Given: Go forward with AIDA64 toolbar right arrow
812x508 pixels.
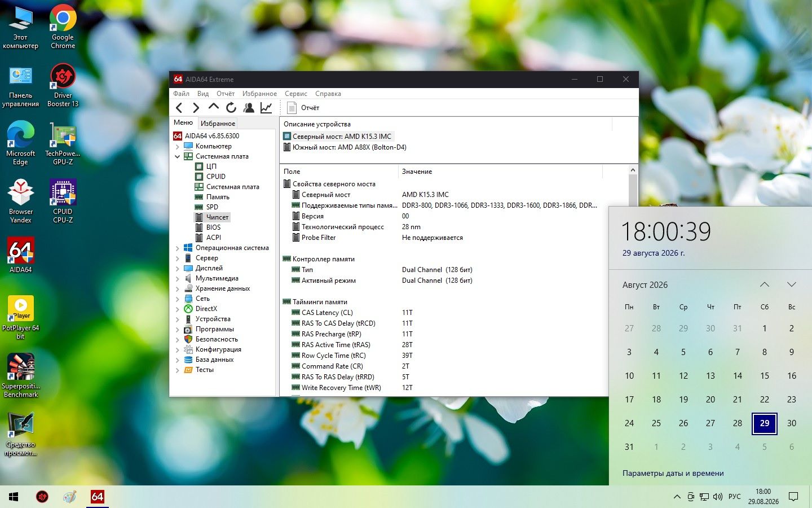Looking at the screenshot, I should coord(196,107).
